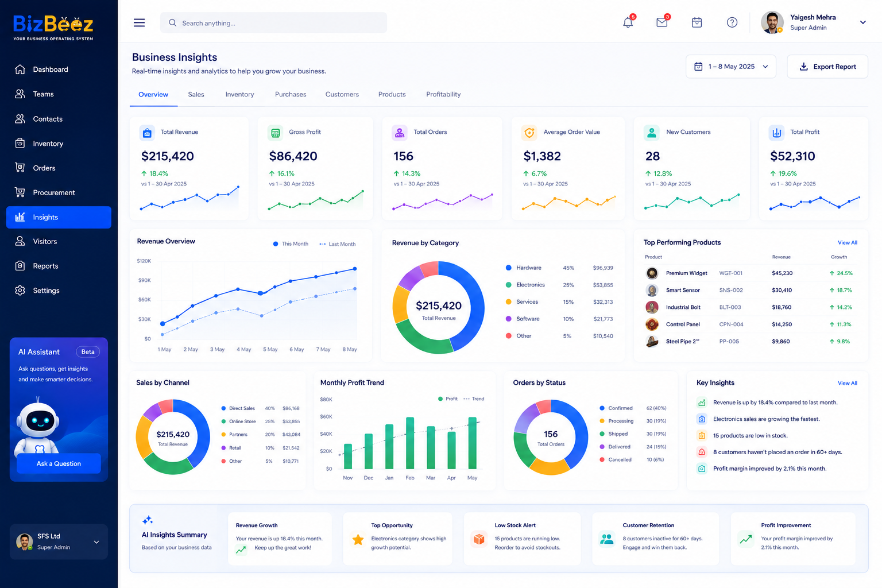Viewport: 882px width, 588px height.
Task: Open the calendar icon in top bar
Action: (x=697, y=22)
